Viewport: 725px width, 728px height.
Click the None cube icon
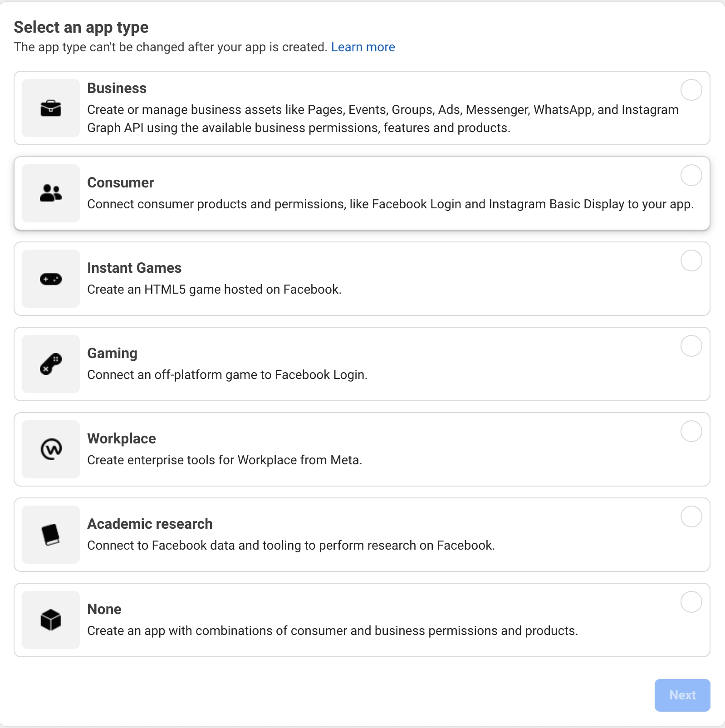click(51, 620)
